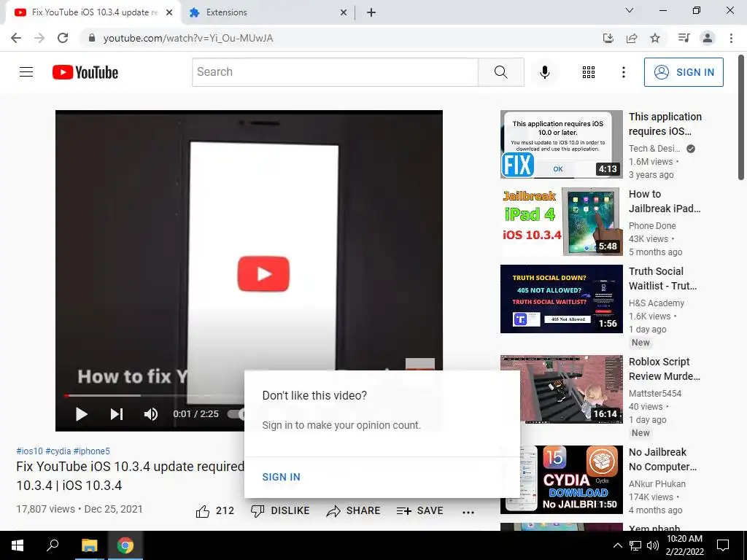The height and width of the screenshot is (560, 747).
Task: Click Mattster5454 channel name
Action: point(655,393)
